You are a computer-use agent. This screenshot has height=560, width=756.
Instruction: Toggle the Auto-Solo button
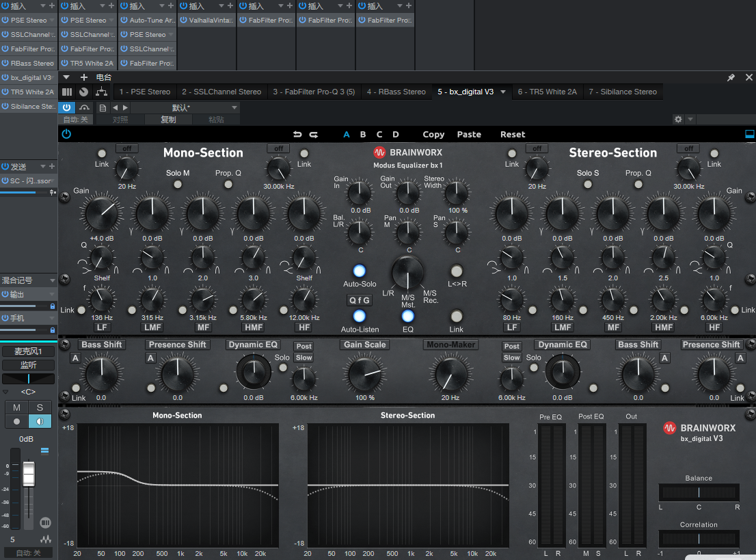click(x=359, y=271)
